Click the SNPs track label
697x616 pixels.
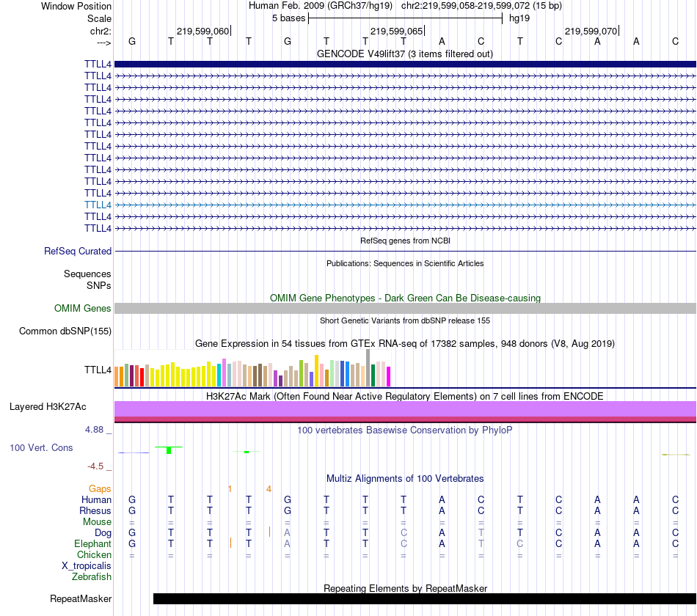pyautogui.click(x=99, y=285)
